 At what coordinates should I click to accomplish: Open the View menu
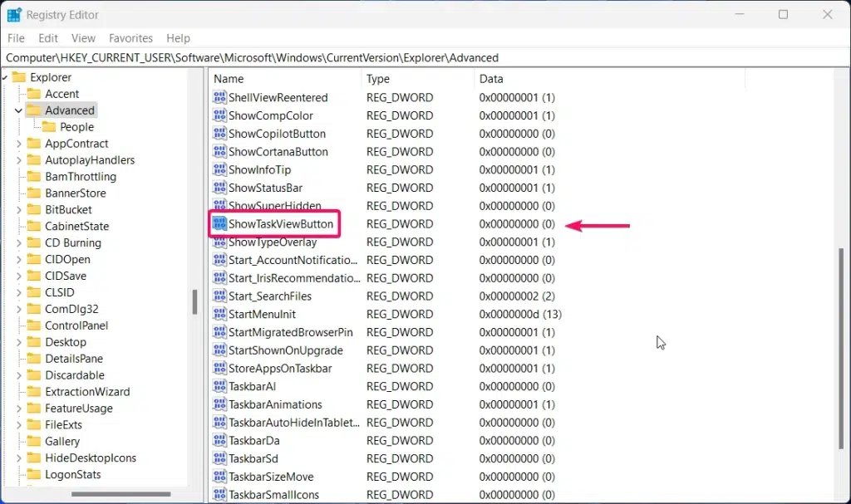tap(83, 38)
